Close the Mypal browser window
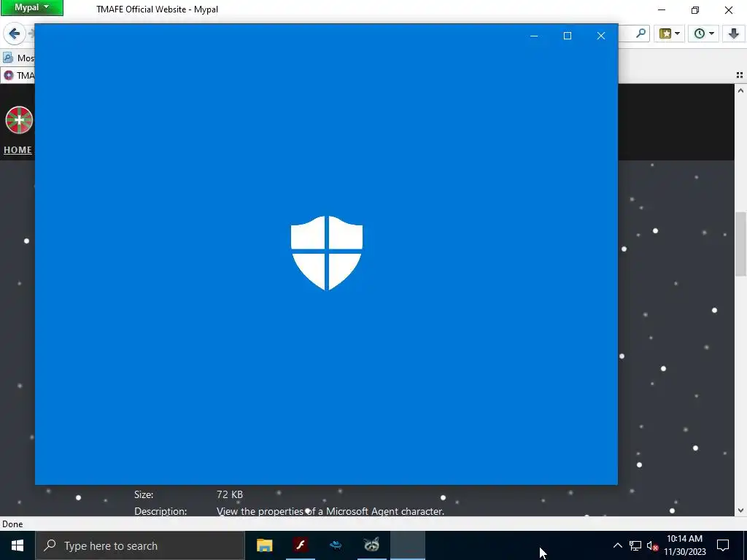Screen dimensions: 747x560 tap(729, 9)
